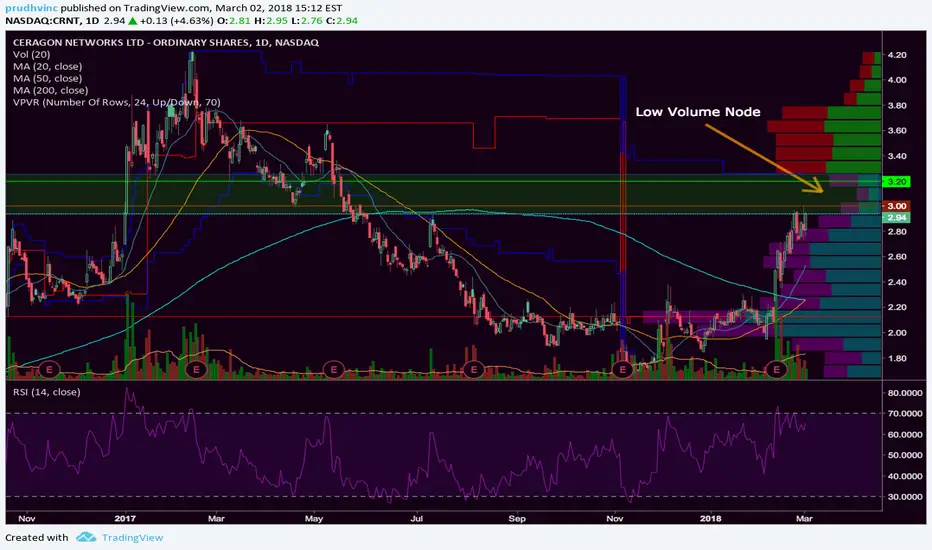Click the H:2.95 high value
The width and height of the screenshot is (932, 550).
pos(270,21)
